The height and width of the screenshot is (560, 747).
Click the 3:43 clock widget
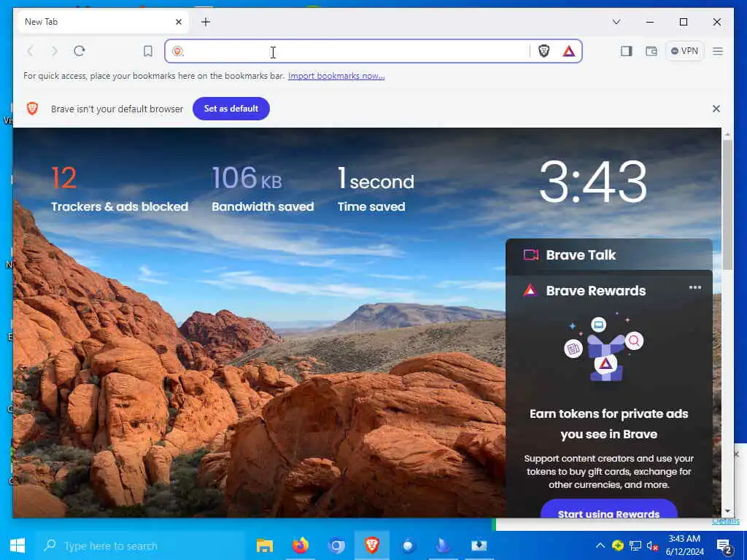coord(592,182)
